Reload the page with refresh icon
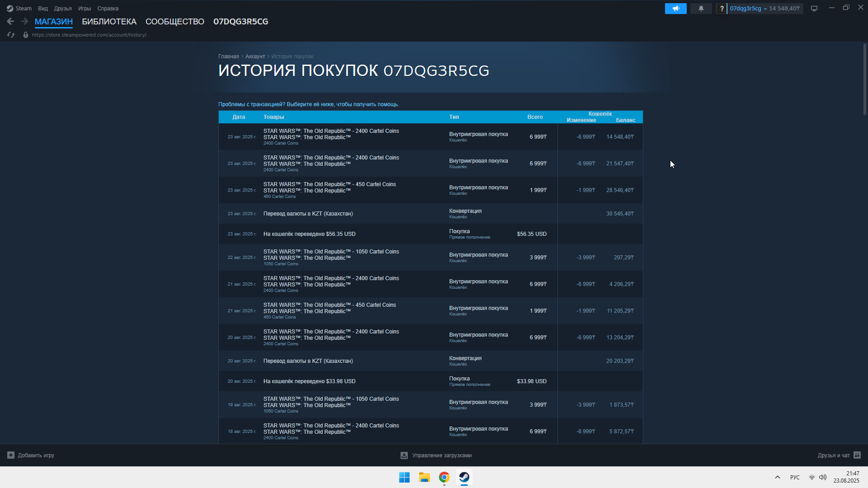868x488 pixels. tap(11, 35)
